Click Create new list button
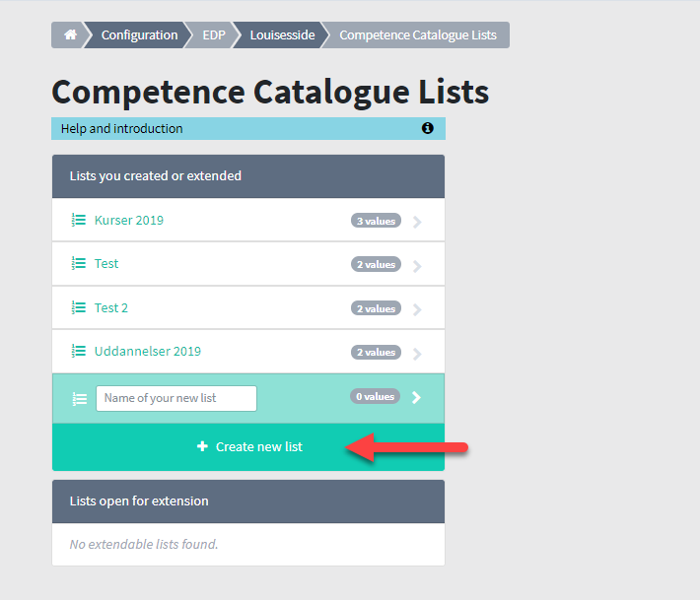The width and height of the screenshot is (700, 600). click(x=248, y=447)
